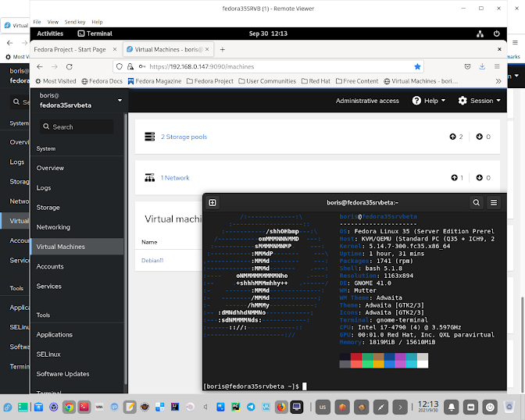Click new terminal tab icon
The height and width of the screenshot is (420, 525).
pos(212,202)
